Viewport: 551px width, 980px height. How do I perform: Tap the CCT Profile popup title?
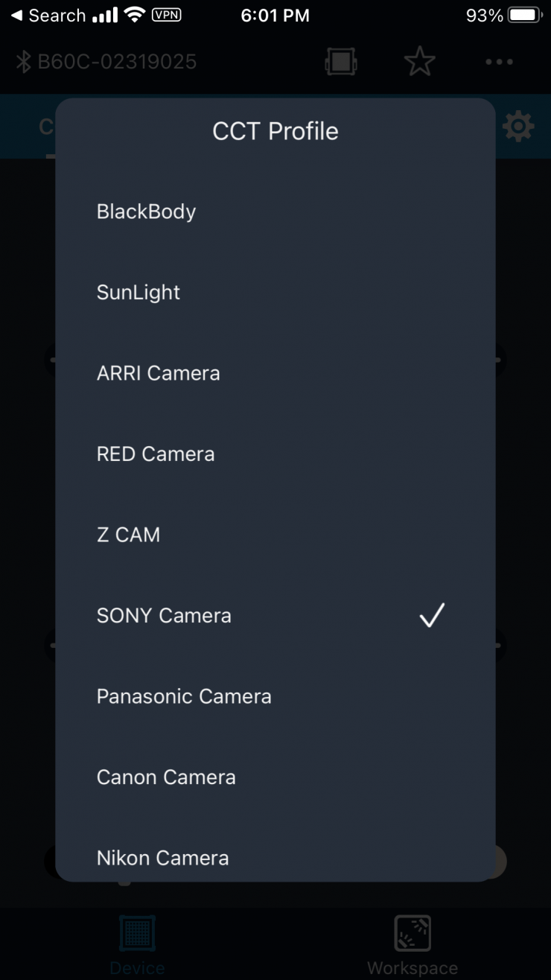pyautogui.click(x=275, y=131)
